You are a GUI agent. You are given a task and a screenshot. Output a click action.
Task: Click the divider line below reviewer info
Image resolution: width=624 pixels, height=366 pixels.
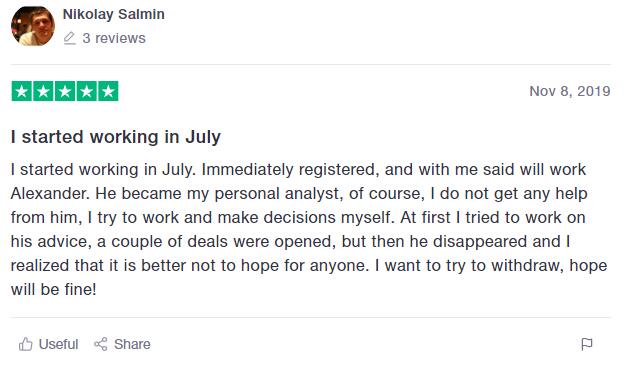(311, 64)
